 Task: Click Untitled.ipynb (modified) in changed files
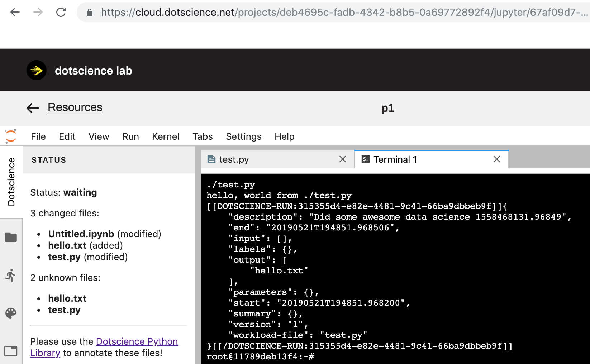coord(105,234)
